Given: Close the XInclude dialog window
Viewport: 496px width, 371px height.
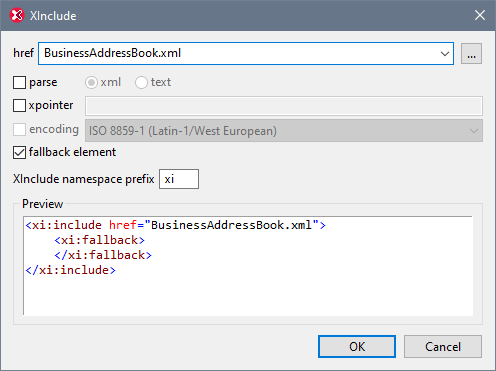Looking at the screenshot, I should pyautogui.click(x=480, y=15).
